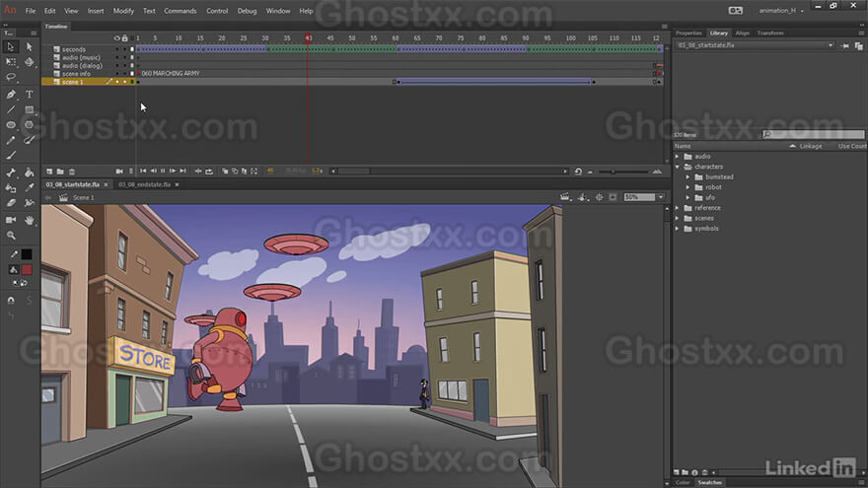Select the Zoom magnifier tool
The width and height of the screenshot is (868, 488).
(x=11, y=236)
